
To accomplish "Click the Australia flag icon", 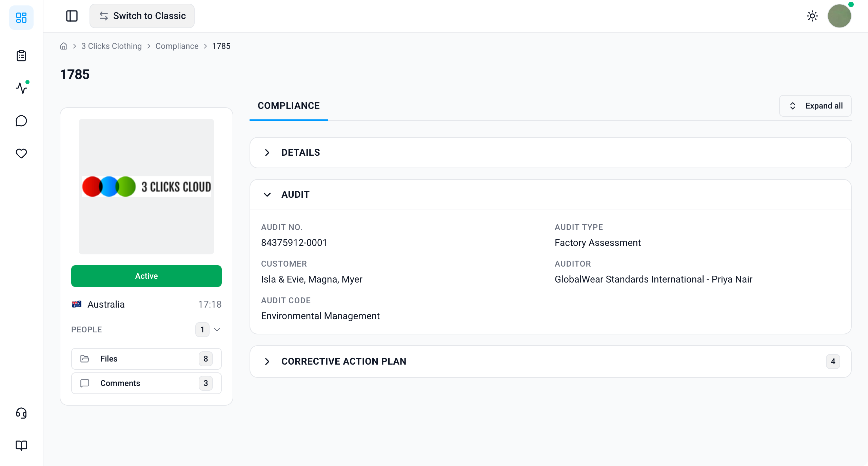I will [77, 304].
